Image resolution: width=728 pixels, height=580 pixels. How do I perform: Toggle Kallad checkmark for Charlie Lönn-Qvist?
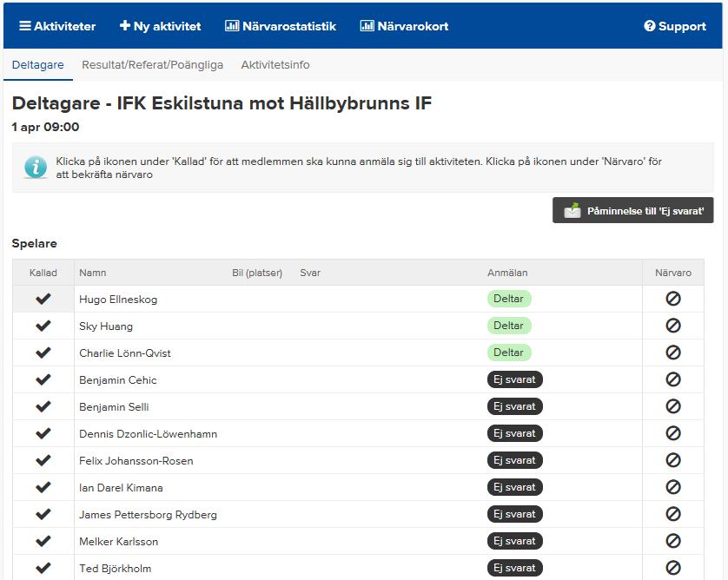pos(43,353)
